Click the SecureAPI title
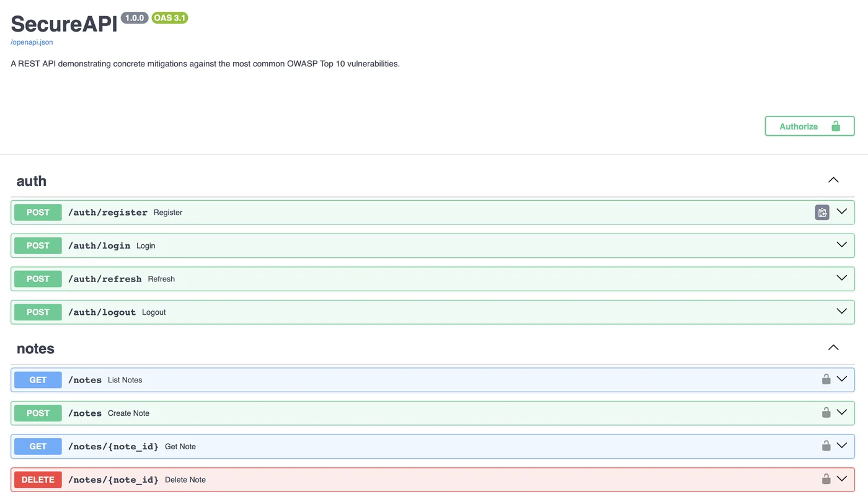Screen dimensions: 868x502 point(64,24)
